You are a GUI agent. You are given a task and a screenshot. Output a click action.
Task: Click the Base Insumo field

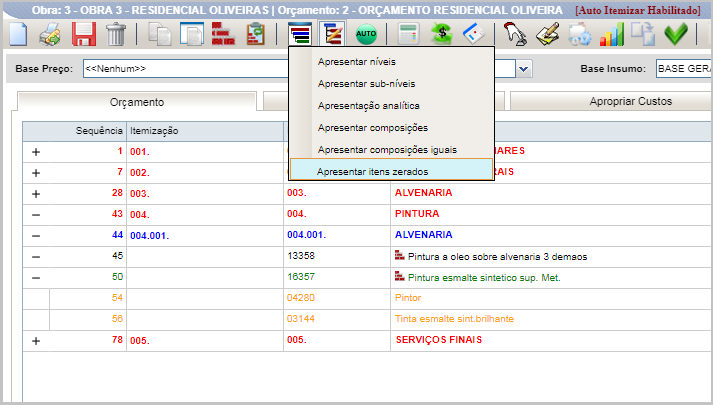point(683,69)
